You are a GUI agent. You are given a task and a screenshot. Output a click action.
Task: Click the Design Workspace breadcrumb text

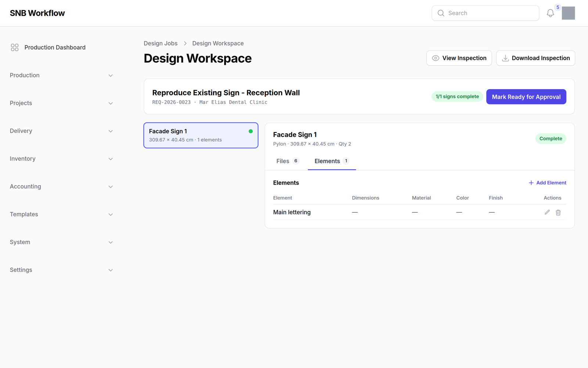click(218, 43)
